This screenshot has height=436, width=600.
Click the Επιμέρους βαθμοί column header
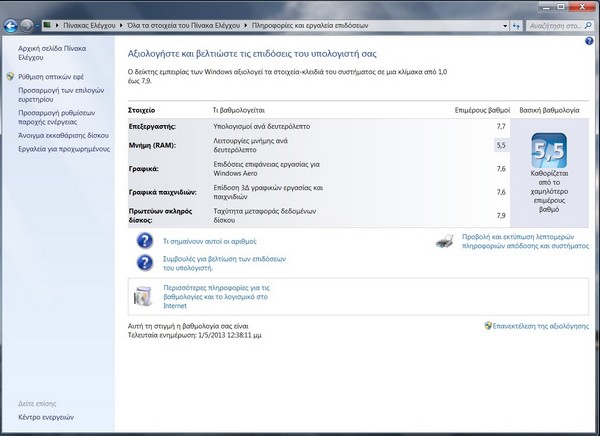tap(483, 110)
